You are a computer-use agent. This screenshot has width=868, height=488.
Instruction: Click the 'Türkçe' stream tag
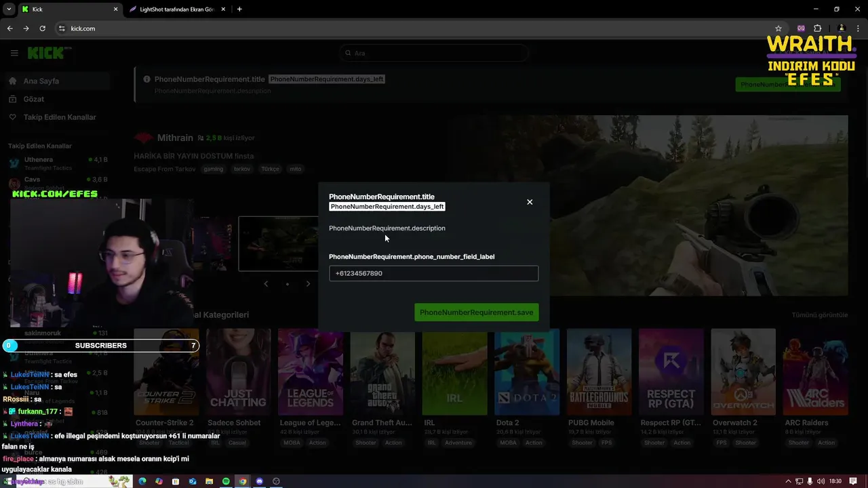tap(270, 169)
